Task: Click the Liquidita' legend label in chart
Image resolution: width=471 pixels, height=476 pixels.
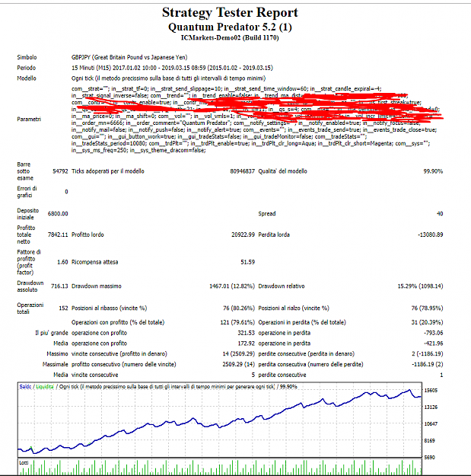Action: 45,387
